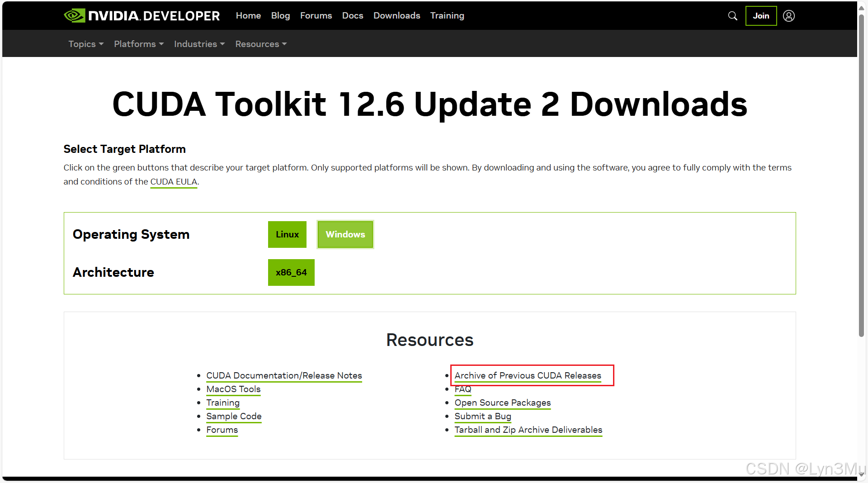Open Downloads in top navigation
This screenshot has height=483, width=868.
click(x=396, y=15)
